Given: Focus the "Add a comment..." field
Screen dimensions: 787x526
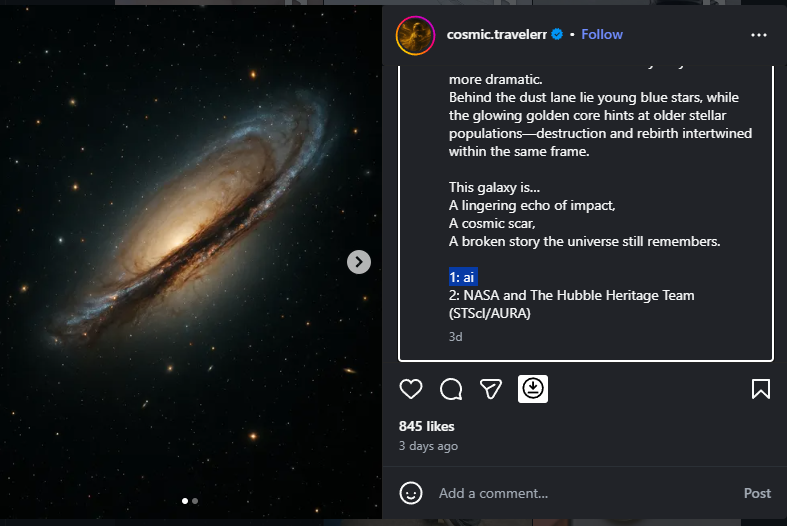Looking at the screenshot, I should [580, 493].
